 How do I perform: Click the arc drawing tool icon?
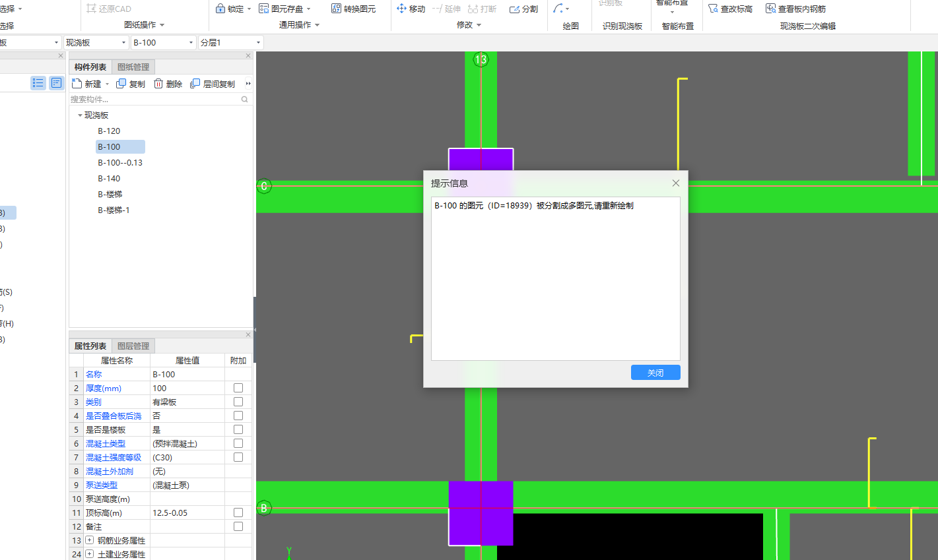[558, 9]
